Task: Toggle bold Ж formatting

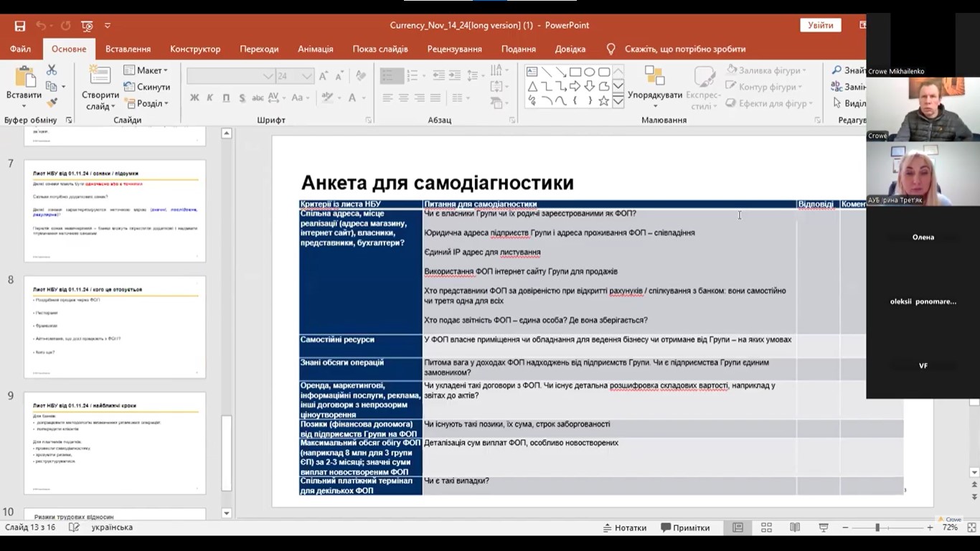Action: point(194,98)
